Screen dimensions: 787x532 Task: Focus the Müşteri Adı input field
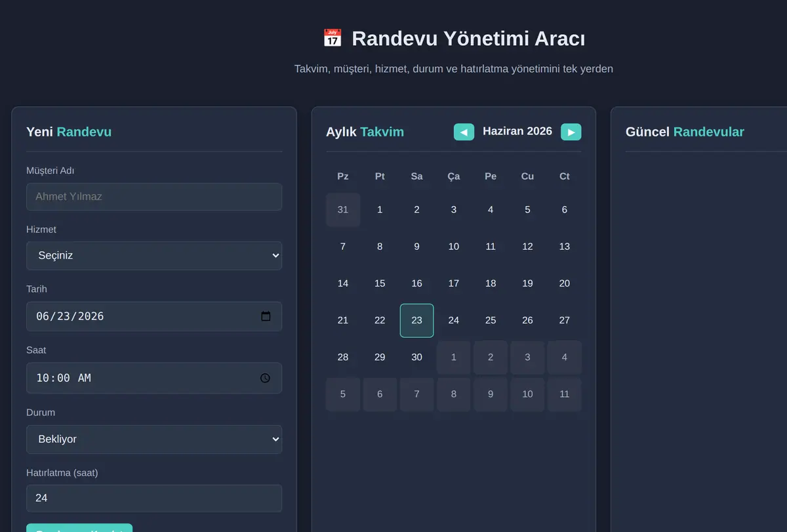154,197
